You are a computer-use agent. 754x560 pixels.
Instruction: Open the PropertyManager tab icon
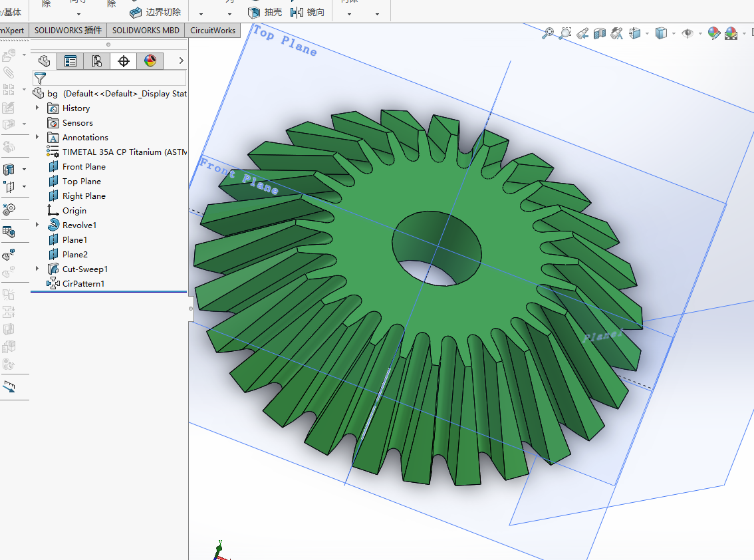point(70,61)
